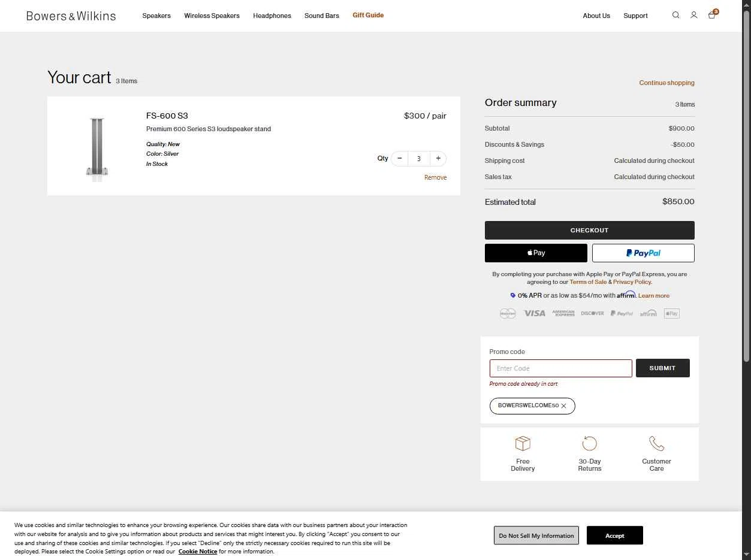751x560 pixels.
Task: Open the Support menu
Action: pos(635,16)
